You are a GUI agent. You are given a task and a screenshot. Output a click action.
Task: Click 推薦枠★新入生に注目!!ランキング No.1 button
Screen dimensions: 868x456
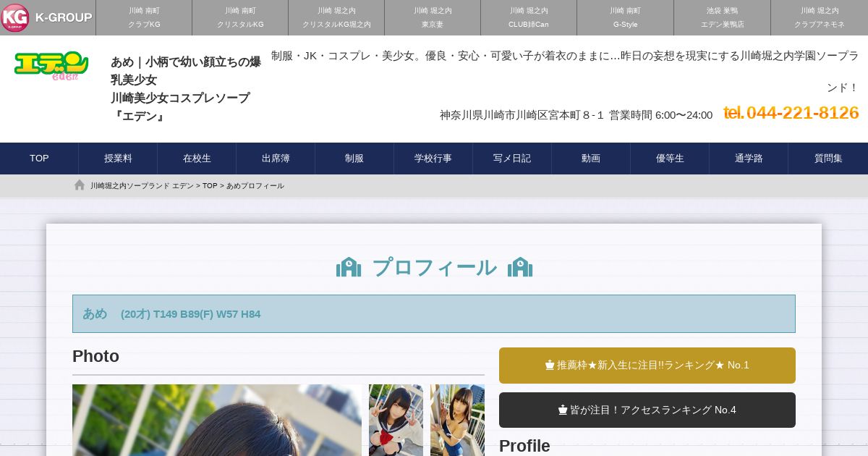(x=647, y=366)
